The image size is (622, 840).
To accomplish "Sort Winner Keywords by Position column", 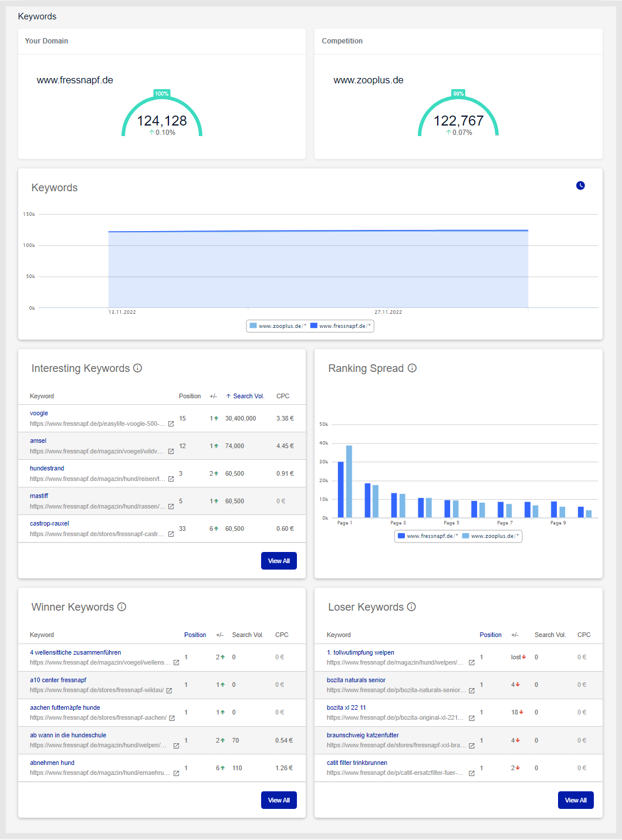I will point(195,635).
